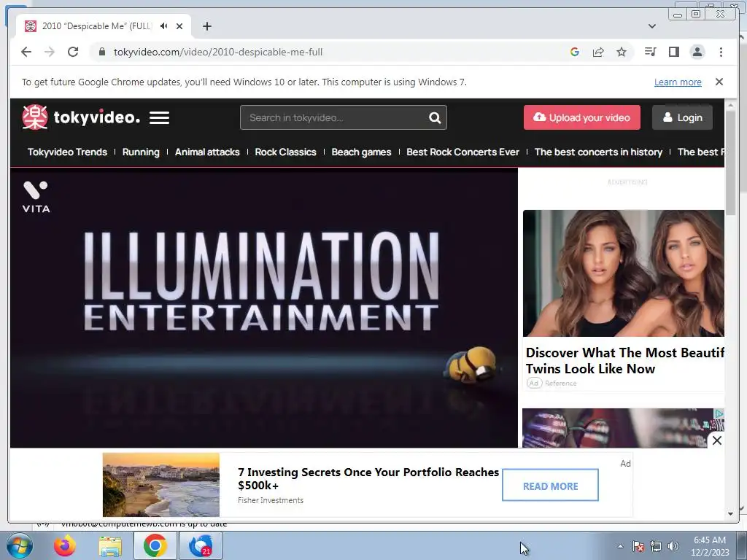This screenshot has width=747, height=560.
Task: Click the video player showing Illumination Entertainment
Action: click(x=263, y=308)
